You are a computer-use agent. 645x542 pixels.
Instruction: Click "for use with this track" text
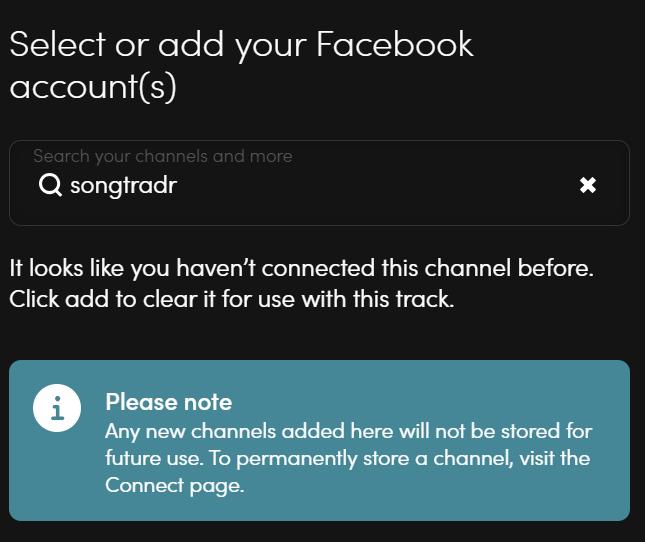(x=338, y=299)
